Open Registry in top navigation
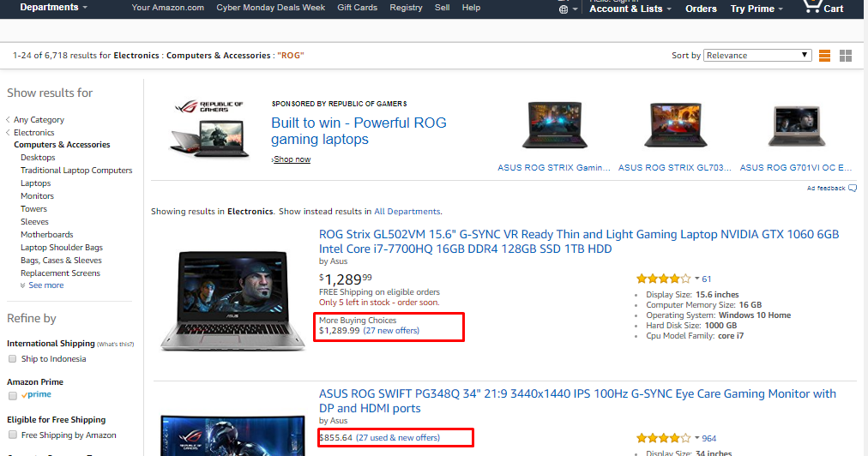 (x=406, y=8)
